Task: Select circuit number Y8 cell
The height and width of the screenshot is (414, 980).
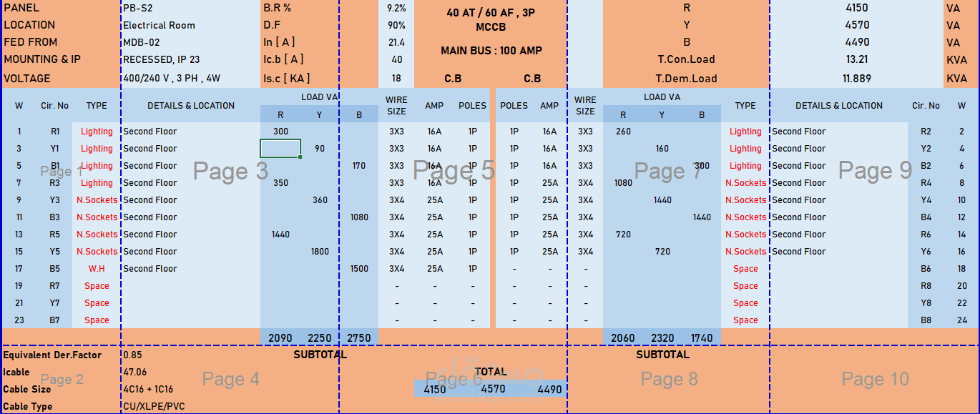Action: [x=926, y=302]
